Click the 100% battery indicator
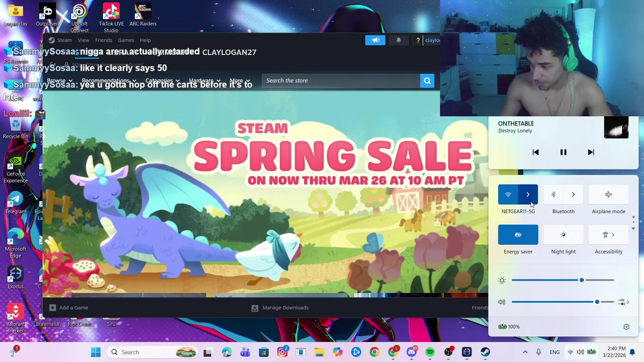The height and width of the screenshot is (362, 644). 509,327
